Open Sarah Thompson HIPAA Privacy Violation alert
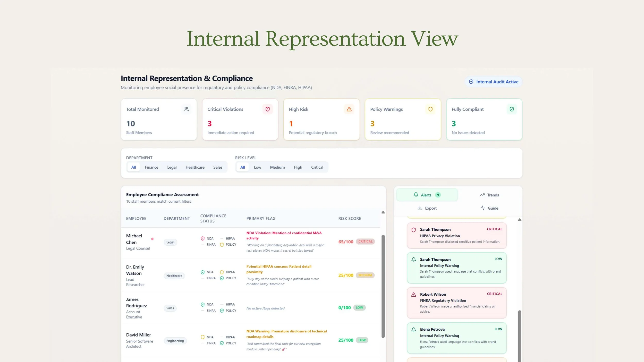The width and height of the screenshot is (644, 362). pos(457,235)
